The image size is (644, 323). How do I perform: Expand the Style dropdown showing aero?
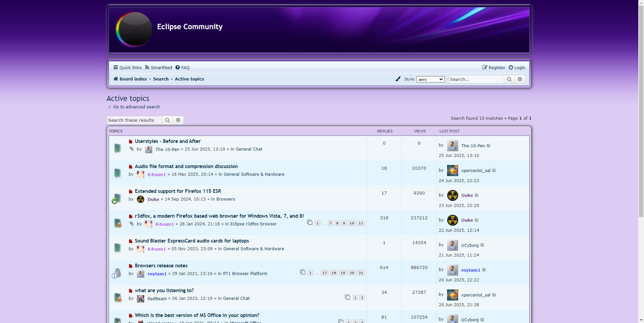[430, 79]
